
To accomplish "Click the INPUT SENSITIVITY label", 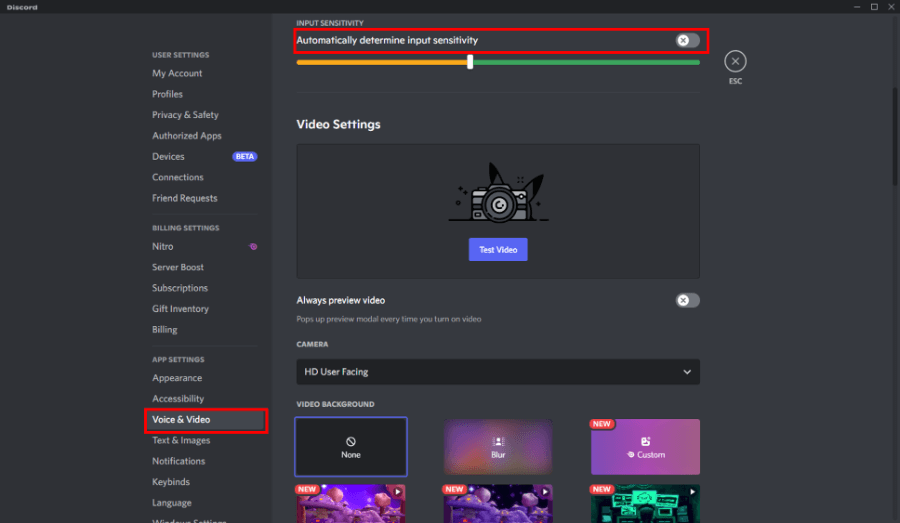I will click(x=329, y=23).
